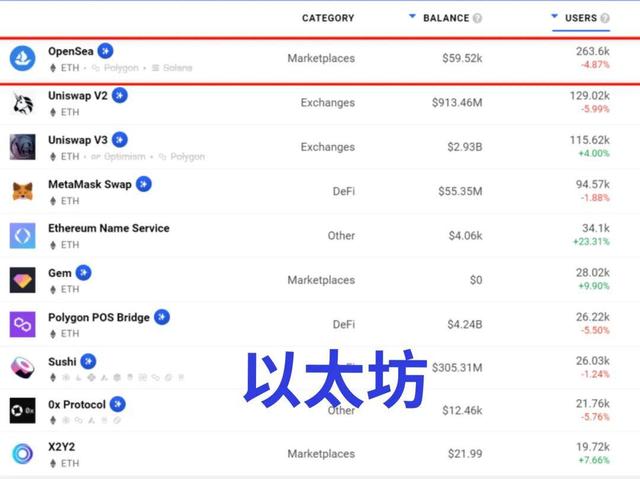
Task: Select the Polygon chain under OpenSea
Action: pos(116,68)
